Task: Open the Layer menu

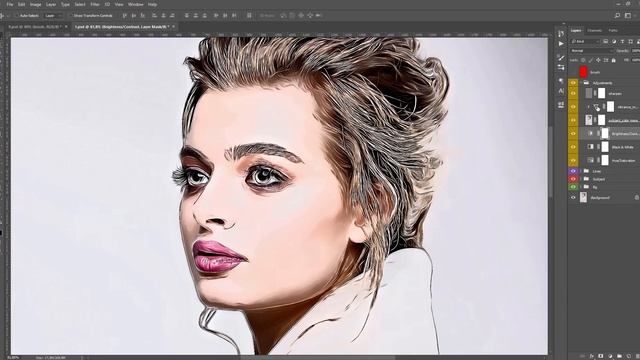Action: [51, 4]
